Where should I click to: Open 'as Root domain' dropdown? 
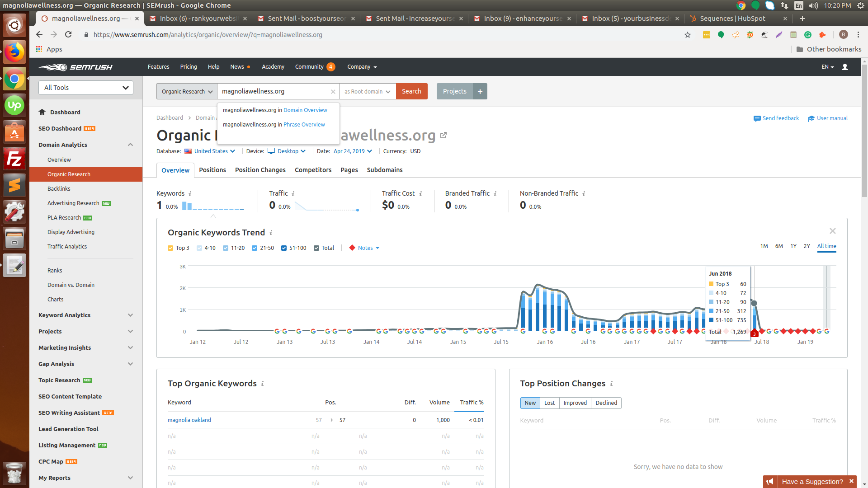click(368, 91)
